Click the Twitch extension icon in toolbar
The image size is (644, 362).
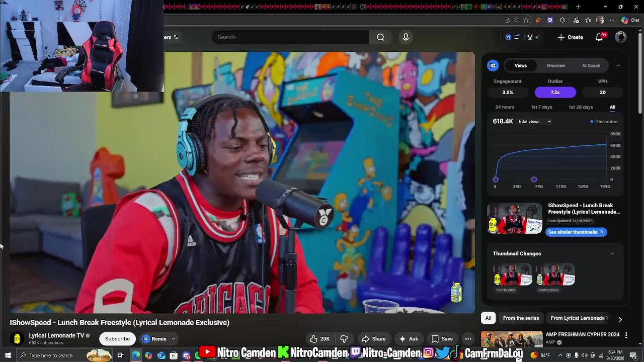[x=550, y=20]
